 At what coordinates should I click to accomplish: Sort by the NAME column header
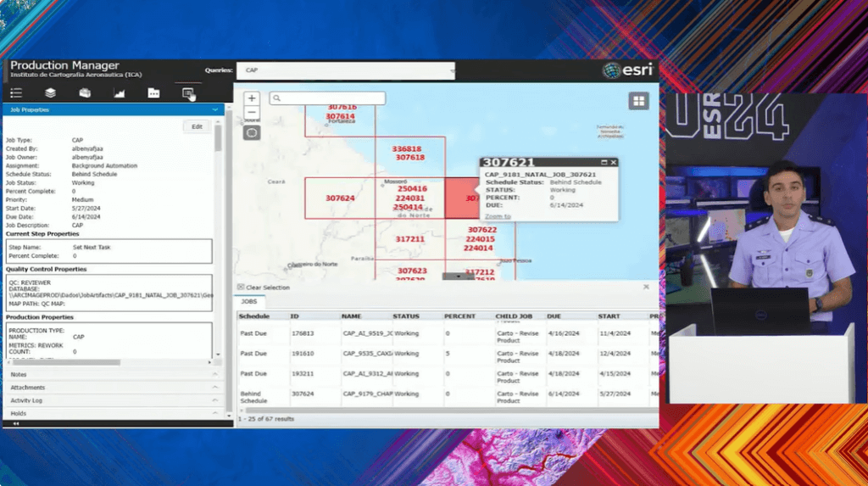pos(352,316)
